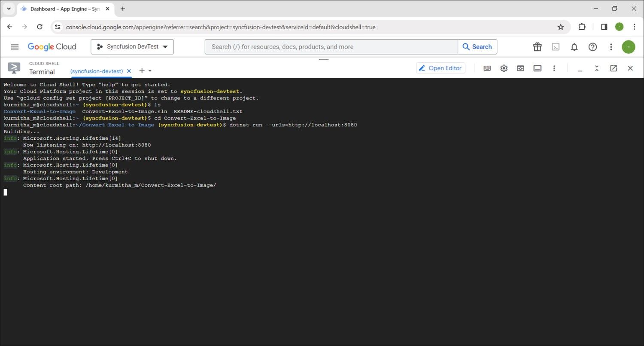Image resolution: width=644 pixels, height=346 pixels.
Task: Expand the Syncfusion DevTest project selector
Action: pyautogui.click(x=132, y=47)
